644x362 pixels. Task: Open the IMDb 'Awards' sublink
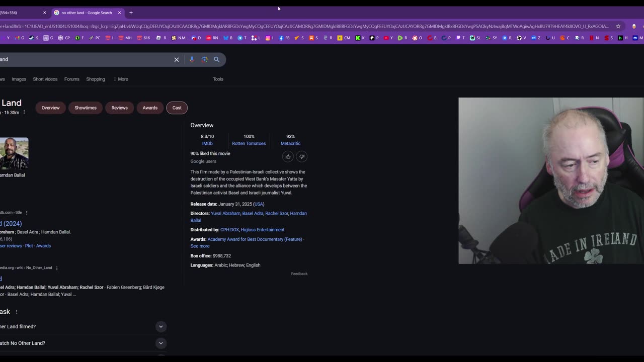[x=43, y=246]
